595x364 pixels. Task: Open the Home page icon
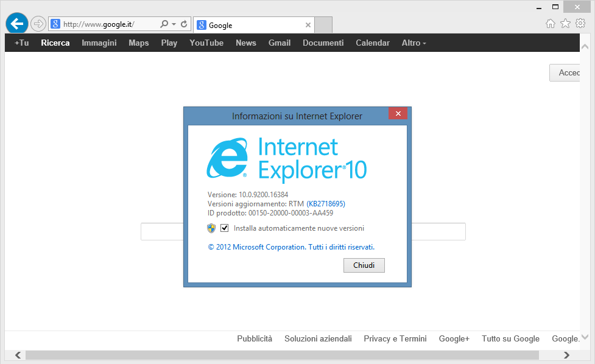tap(550, 24)
